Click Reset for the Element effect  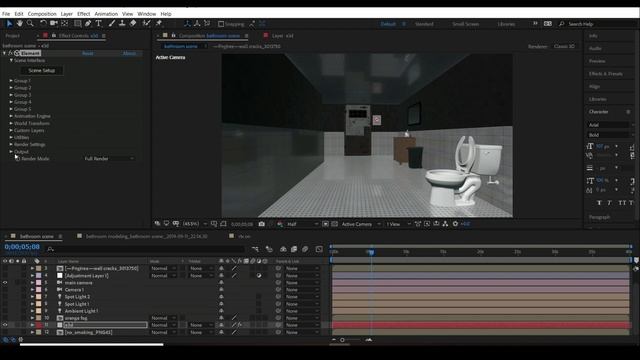(87, 53)
